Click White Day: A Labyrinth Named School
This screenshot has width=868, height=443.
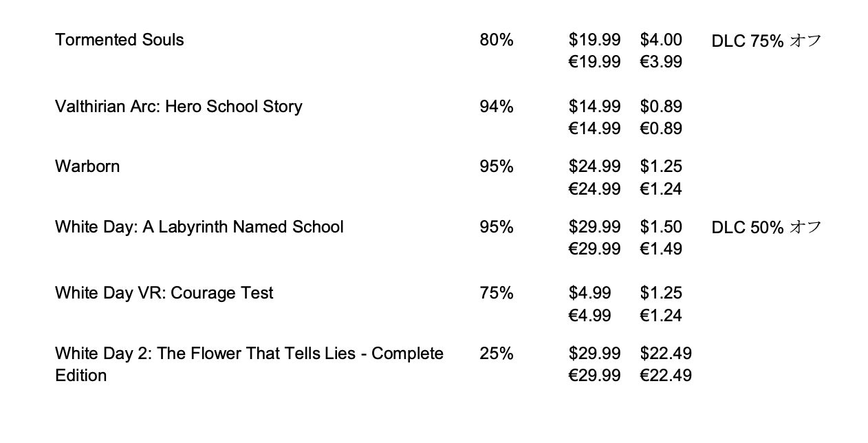(x=199, y=227)
